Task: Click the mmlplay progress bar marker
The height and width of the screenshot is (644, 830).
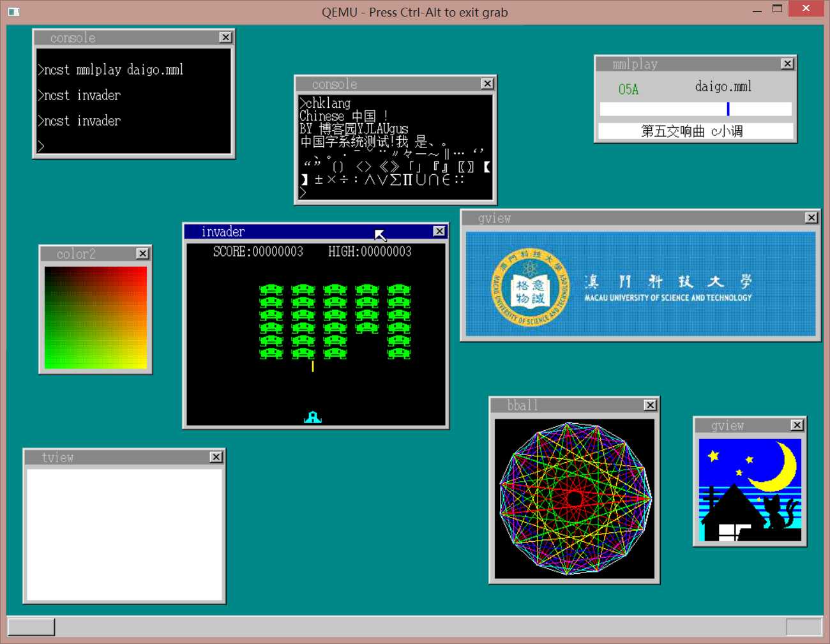Action: pyautogui.click(x=728, y=109)
